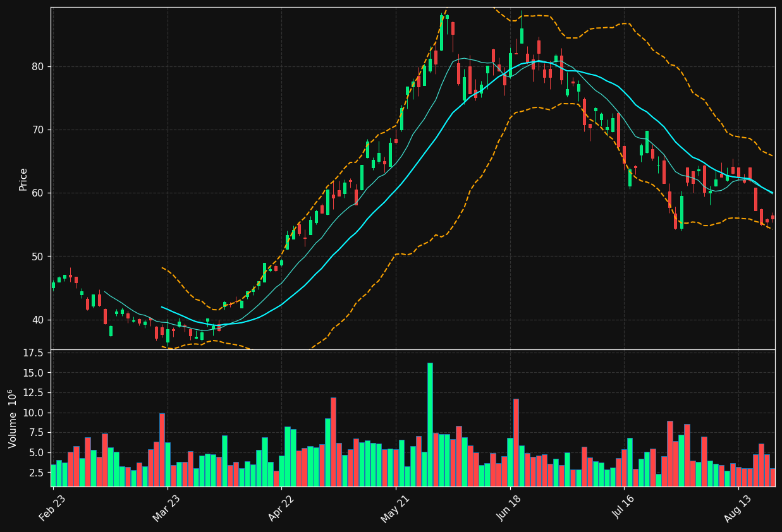Click the 5.0 volume axis value
782x532 pixels.
coord(36,452)
